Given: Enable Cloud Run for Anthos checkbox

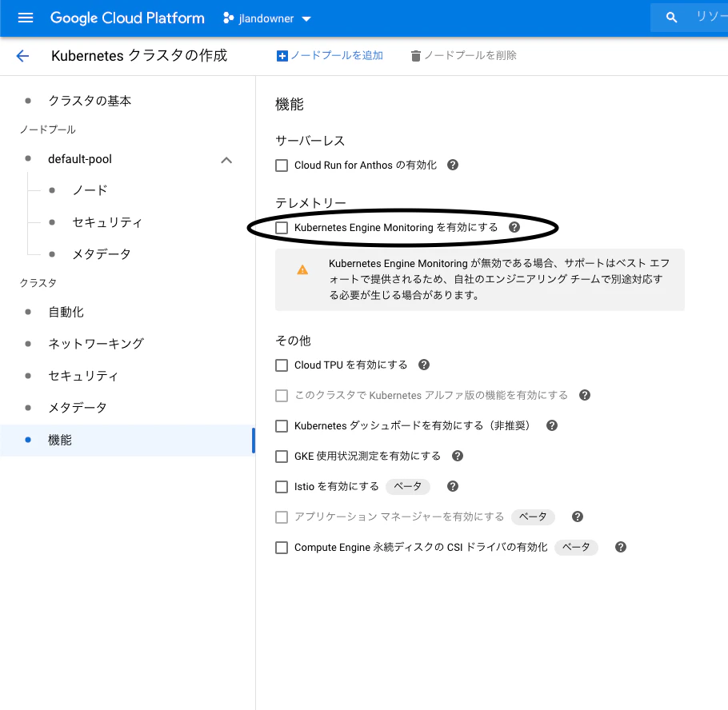Looking at the screenshot, I should (282, 166).
